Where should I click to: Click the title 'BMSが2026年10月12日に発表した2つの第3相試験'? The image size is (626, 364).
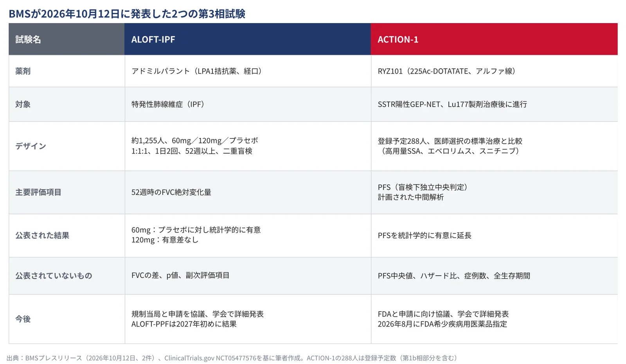tap(127, 14)
